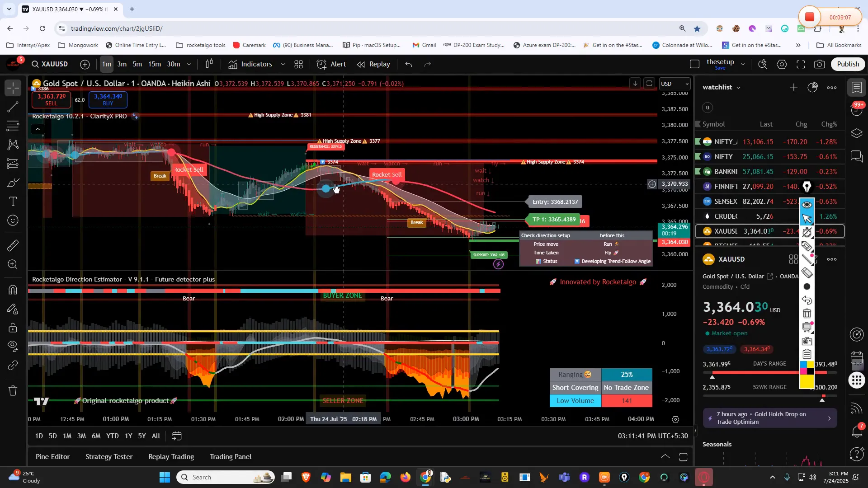Open the USD currency dropdown
Image resolution: width=868 pixels, height=488 pixels.
click(x=675, y=84)
